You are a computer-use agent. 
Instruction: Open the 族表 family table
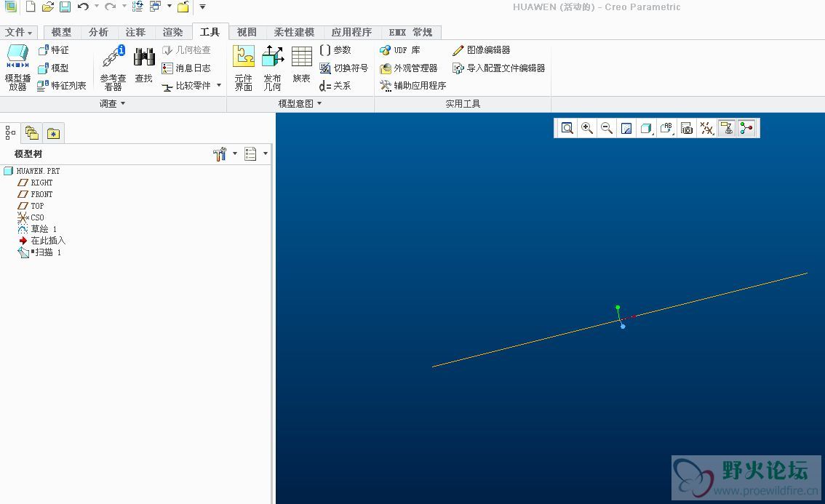[x=301, y=65]
